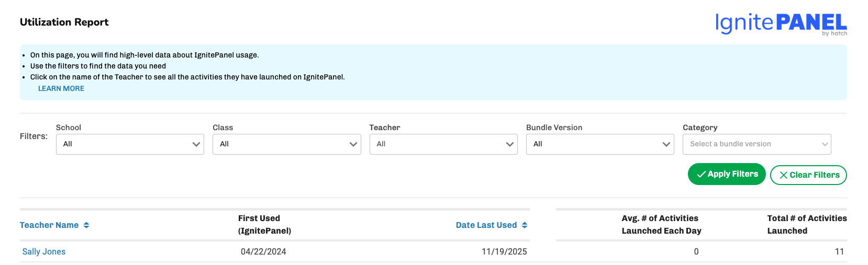This screenshot has width=868, height=265.
Task: Click the Clear Filters button
Action: coord(808,175)
